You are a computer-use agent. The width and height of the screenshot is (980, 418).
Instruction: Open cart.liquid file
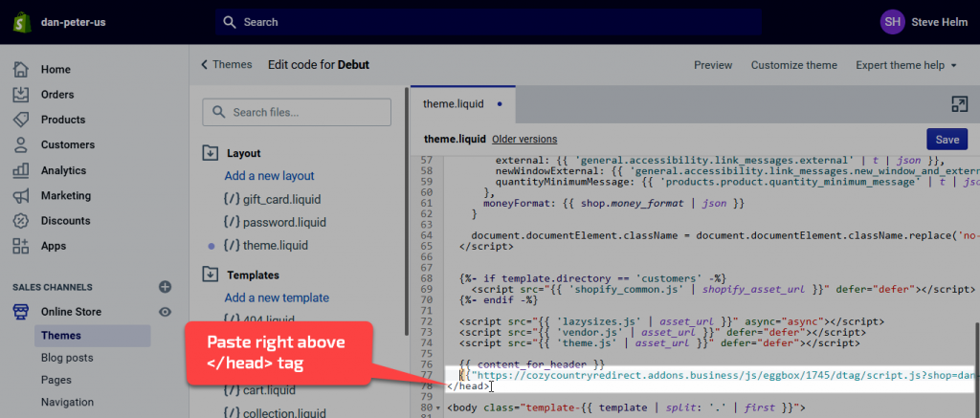pos(271,391)
